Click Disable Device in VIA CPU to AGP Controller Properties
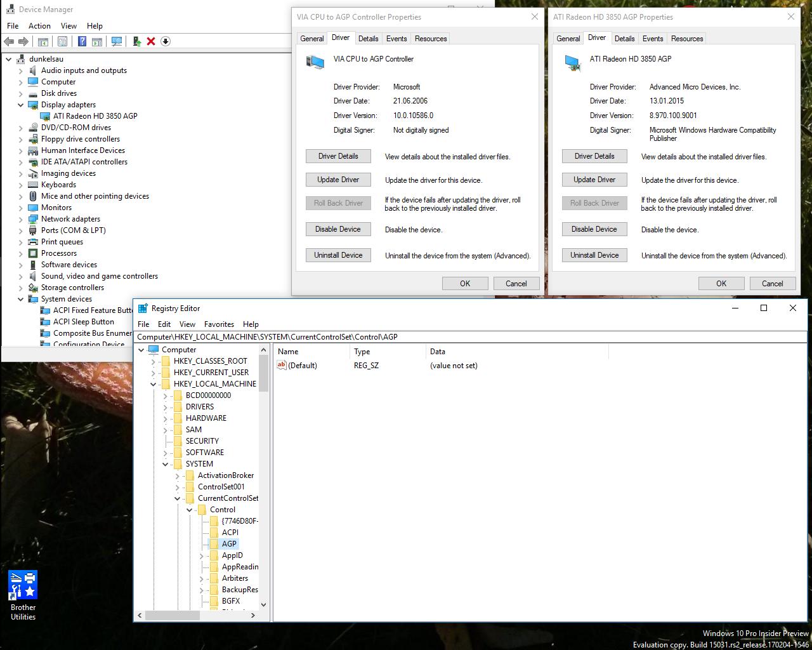 pyautogui.click(x=338, y=229)
